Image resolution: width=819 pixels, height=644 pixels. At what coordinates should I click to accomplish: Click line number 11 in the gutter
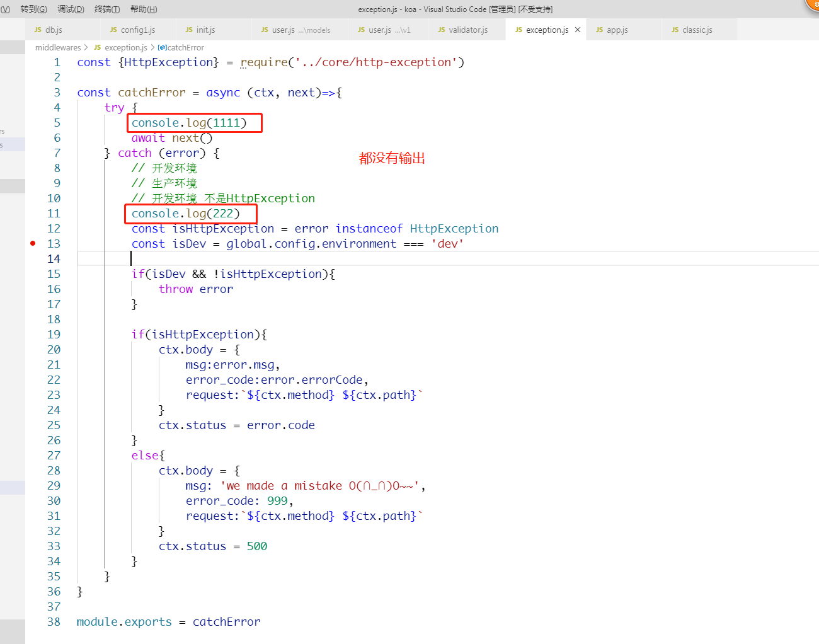pyautogui.click(x=54, y=214)
